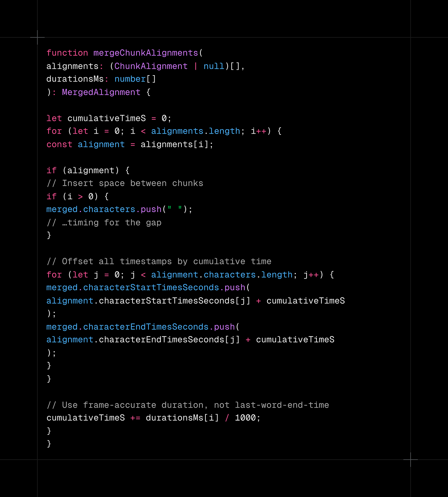Click comment 'Offset all timestamps by cumulative time'
Viewport: 448px width, 497px height.
159,262
